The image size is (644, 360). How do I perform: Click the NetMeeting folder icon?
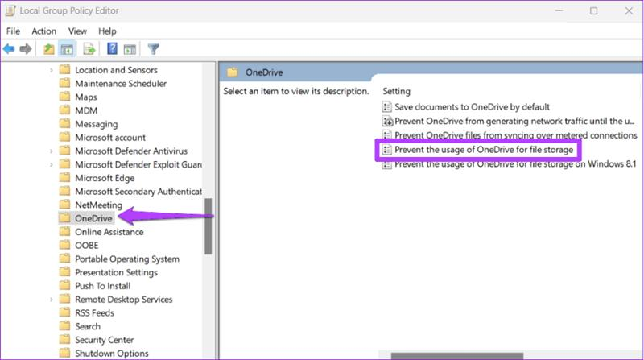pos(64,205)
